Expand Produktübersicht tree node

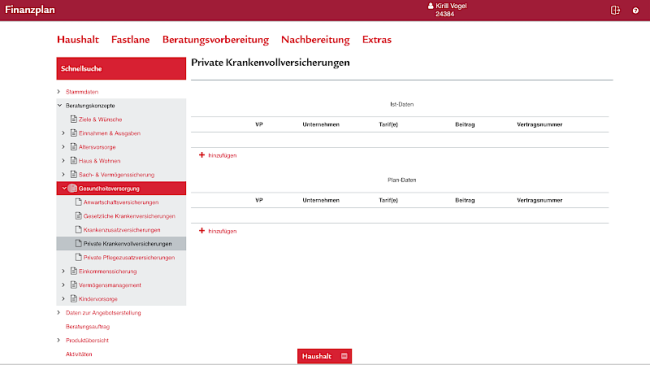58,340
